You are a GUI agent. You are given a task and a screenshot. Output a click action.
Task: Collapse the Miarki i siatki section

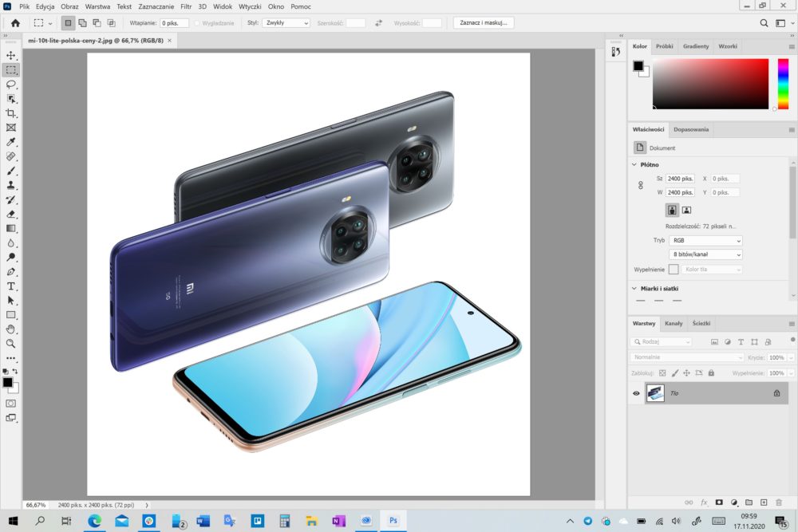[x=634, y=289]
